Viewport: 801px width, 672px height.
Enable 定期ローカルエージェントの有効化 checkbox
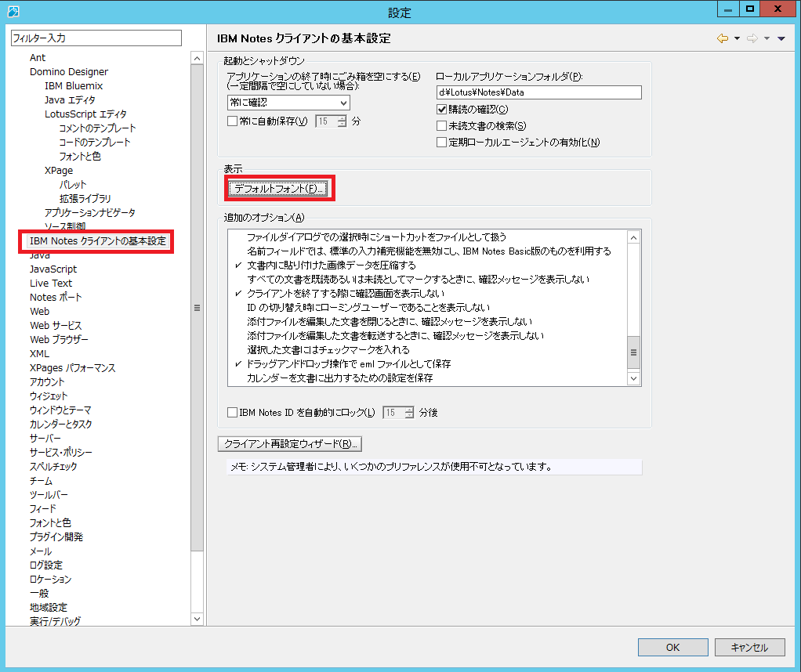pos(442,142)
